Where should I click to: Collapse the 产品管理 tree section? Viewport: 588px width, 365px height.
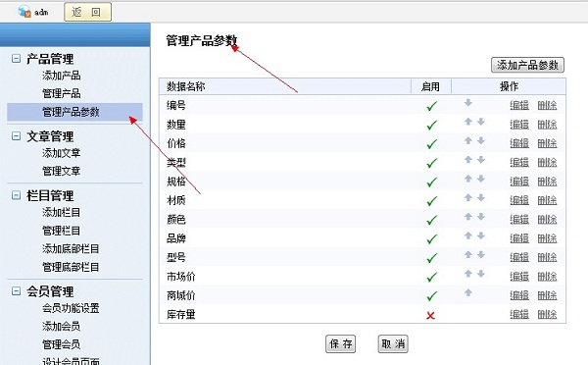(16, 59)
